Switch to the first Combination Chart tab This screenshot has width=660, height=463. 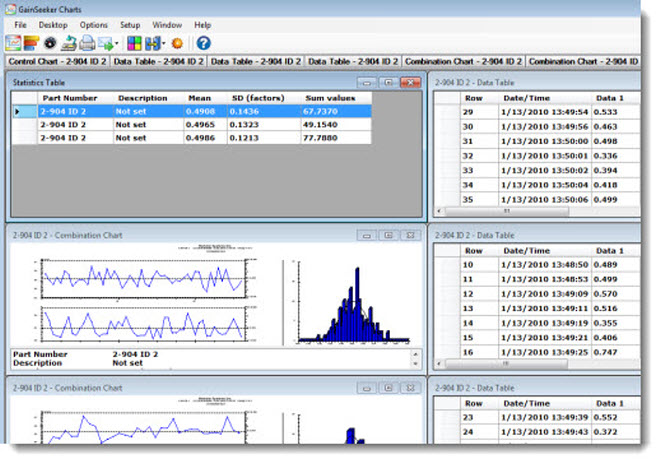point(463,62)
